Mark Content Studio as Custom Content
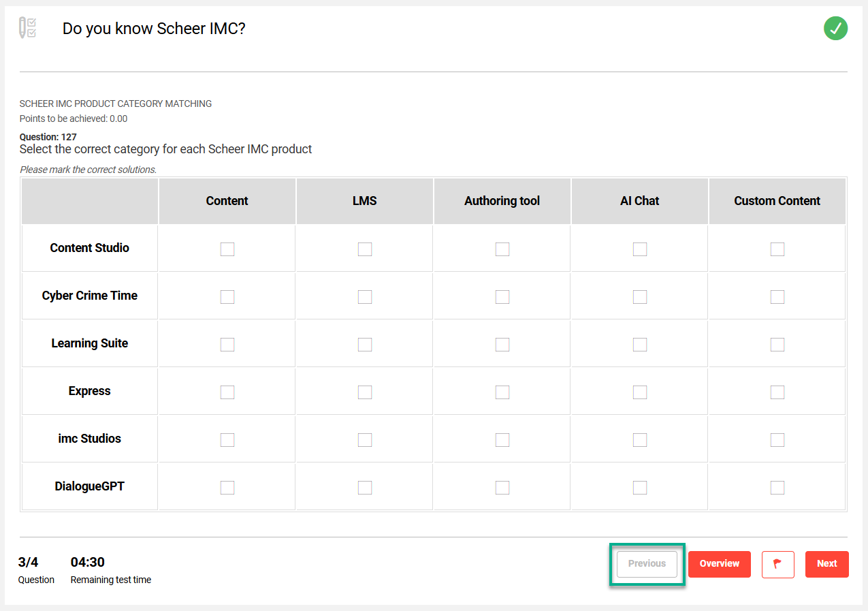The height and width of the screenshot is (611, 868). (x=777, y=249)
